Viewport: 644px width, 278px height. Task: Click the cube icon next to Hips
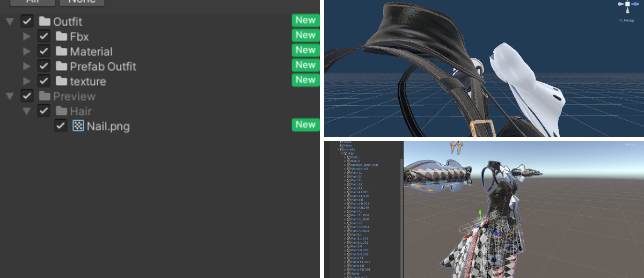point(346,153)
